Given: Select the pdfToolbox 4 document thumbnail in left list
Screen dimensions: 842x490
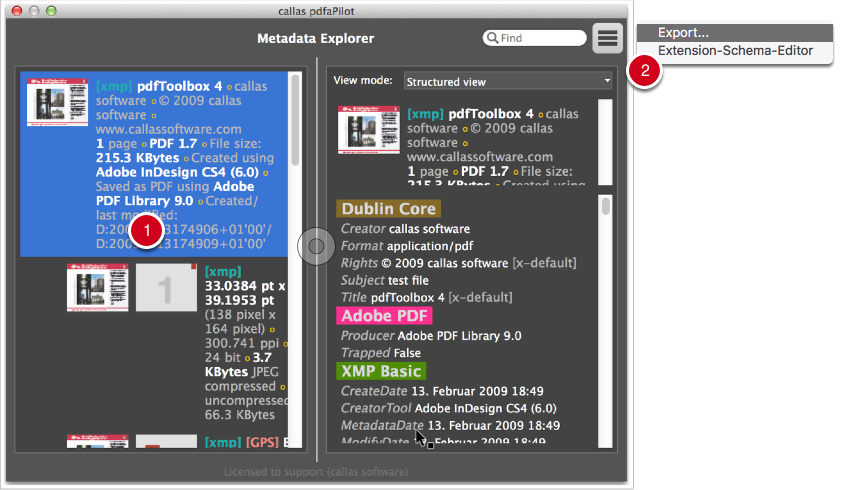Looking at the screenshot, I should click(57, 102).
